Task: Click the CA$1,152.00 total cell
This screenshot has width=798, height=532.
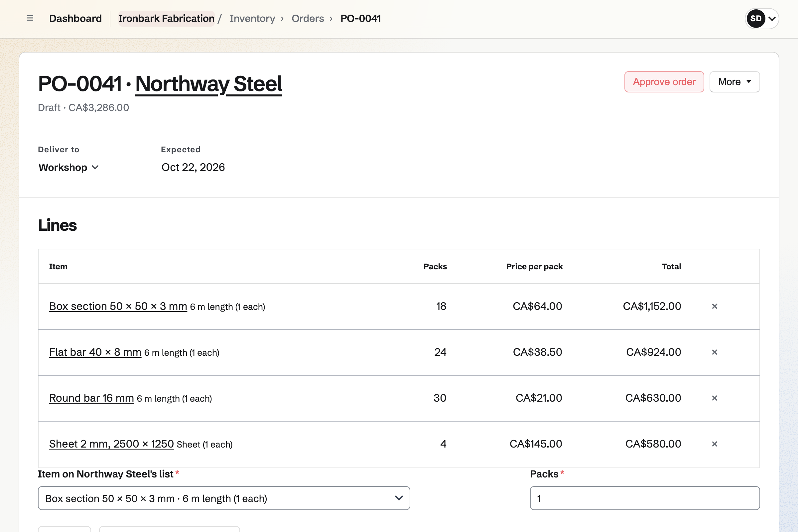Action: [652, 306]
